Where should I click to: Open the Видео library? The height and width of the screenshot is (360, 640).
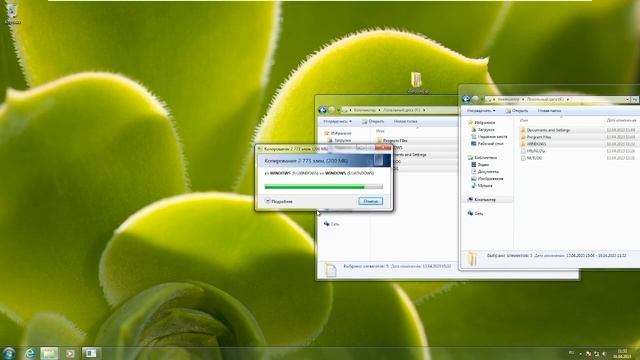coord(480,164)
